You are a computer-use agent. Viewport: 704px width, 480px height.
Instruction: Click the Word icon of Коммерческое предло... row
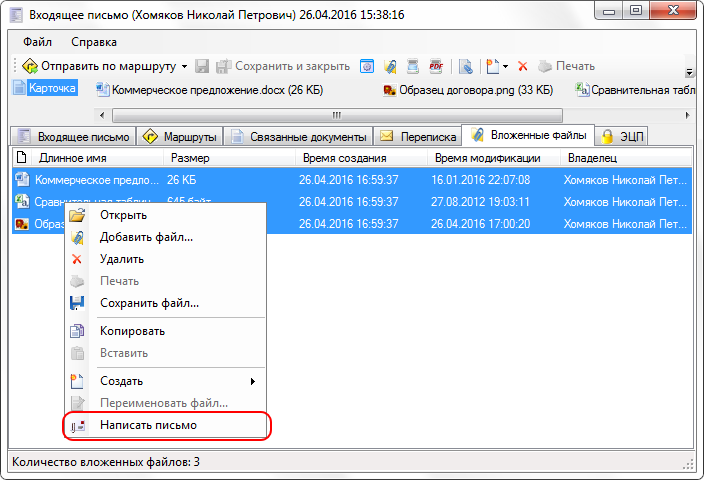(x=22, y=180)
